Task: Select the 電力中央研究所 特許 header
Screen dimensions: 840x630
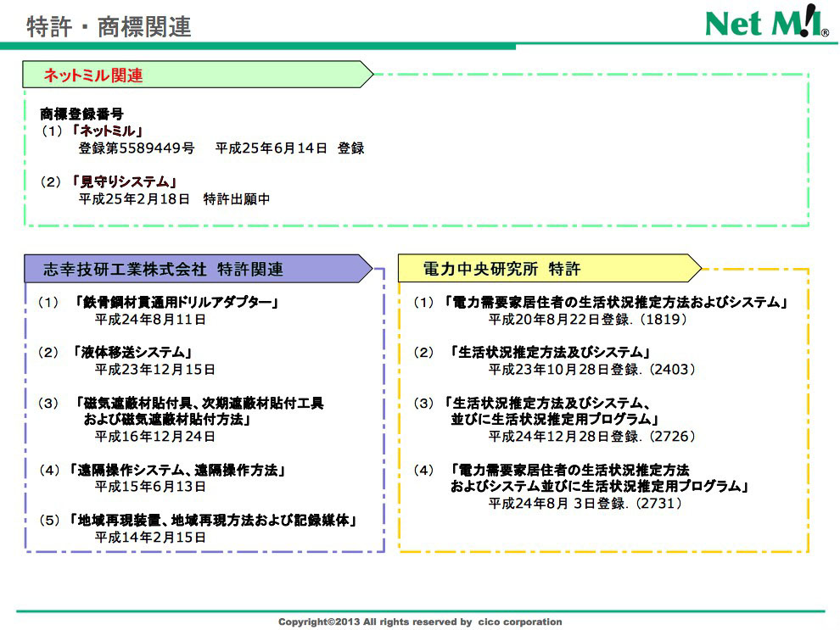Action: coord(550,269)
